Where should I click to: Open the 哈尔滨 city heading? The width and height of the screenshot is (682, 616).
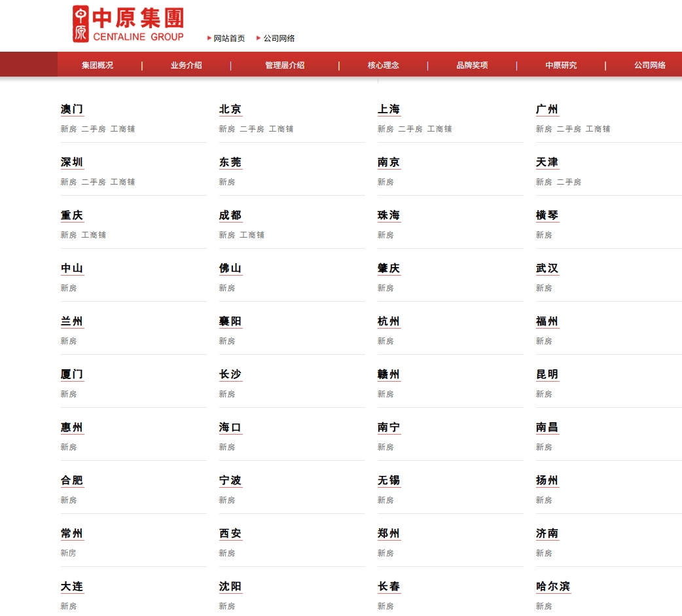[x=553, y=587]
